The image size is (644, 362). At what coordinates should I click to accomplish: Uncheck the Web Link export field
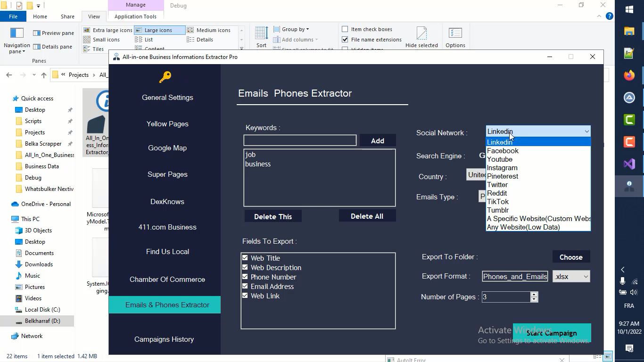click(245, 296)
